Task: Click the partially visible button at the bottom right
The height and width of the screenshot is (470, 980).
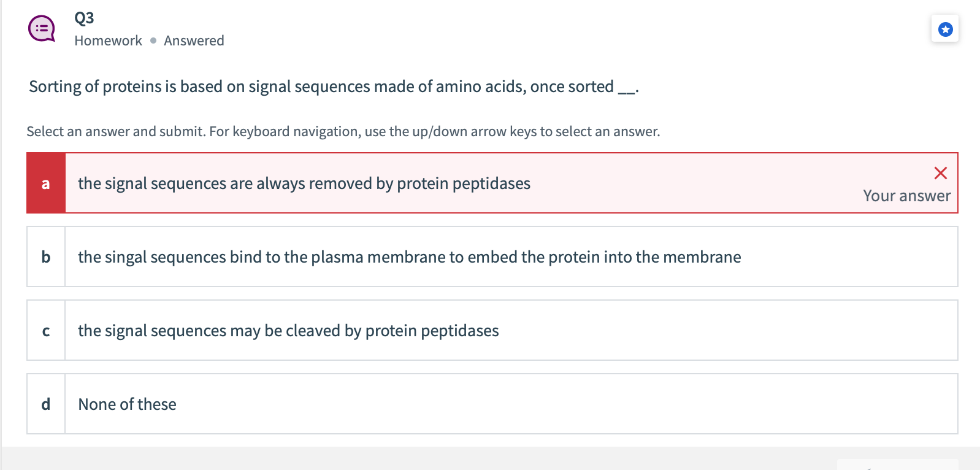Action: pyautogui.click(x=898, y=466)
